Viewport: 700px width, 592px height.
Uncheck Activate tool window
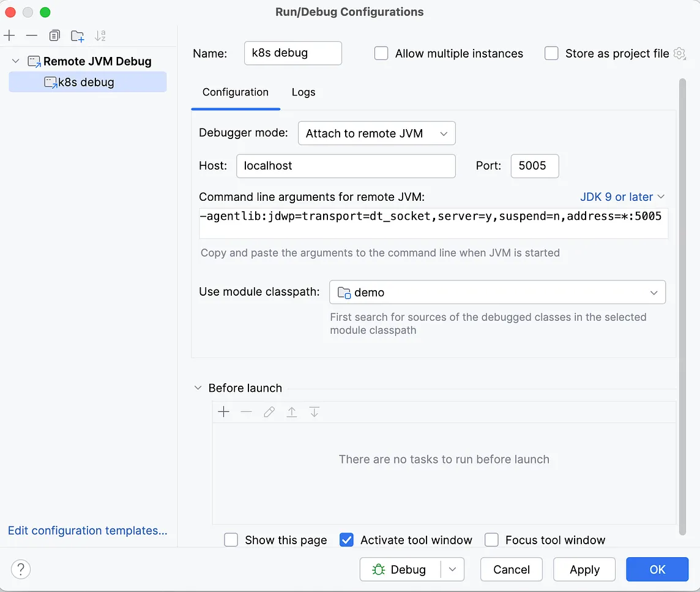coord(346,540)
